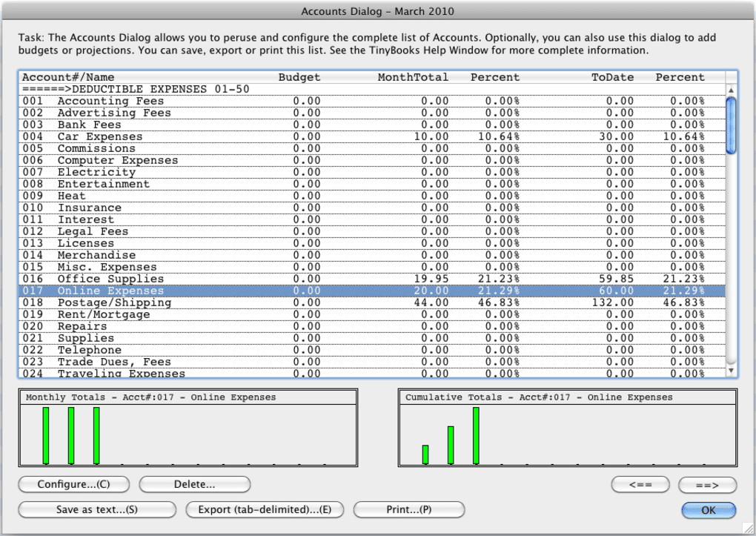756x536 pixels.
Task: Select the 020 Repairs row
Action: click(372, 326)
